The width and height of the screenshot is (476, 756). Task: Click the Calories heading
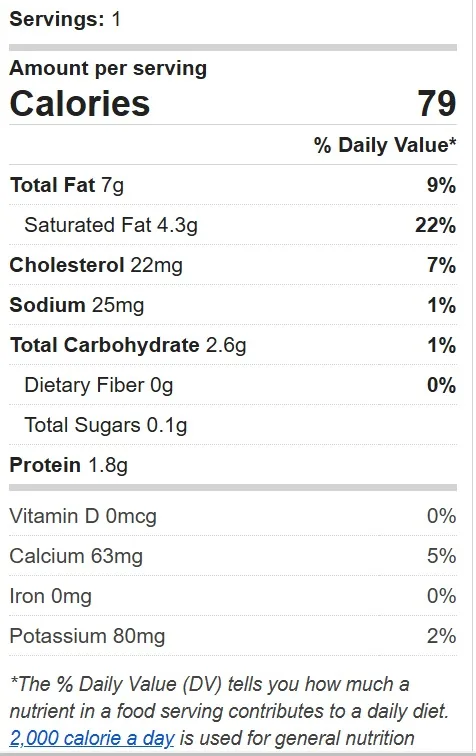[x=80, y=103]
